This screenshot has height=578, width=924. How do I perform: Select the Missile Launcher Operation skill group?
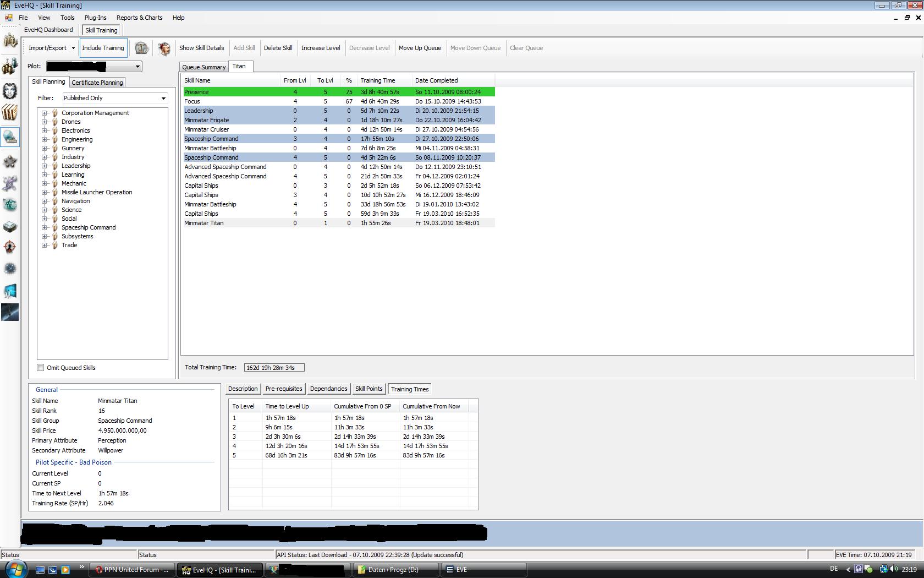[97, 192]
